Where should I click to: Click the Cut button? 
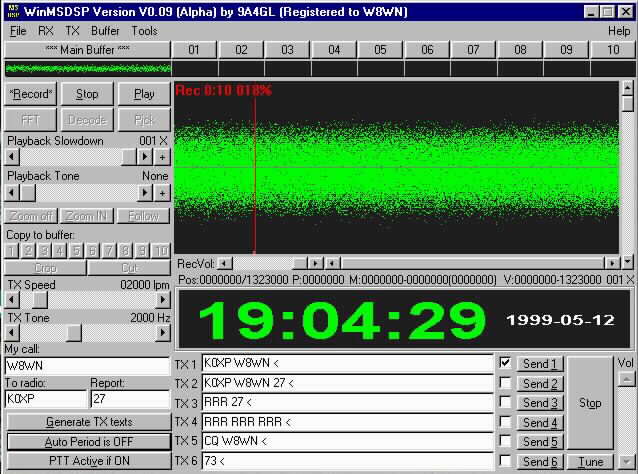(x=129, y=268)
